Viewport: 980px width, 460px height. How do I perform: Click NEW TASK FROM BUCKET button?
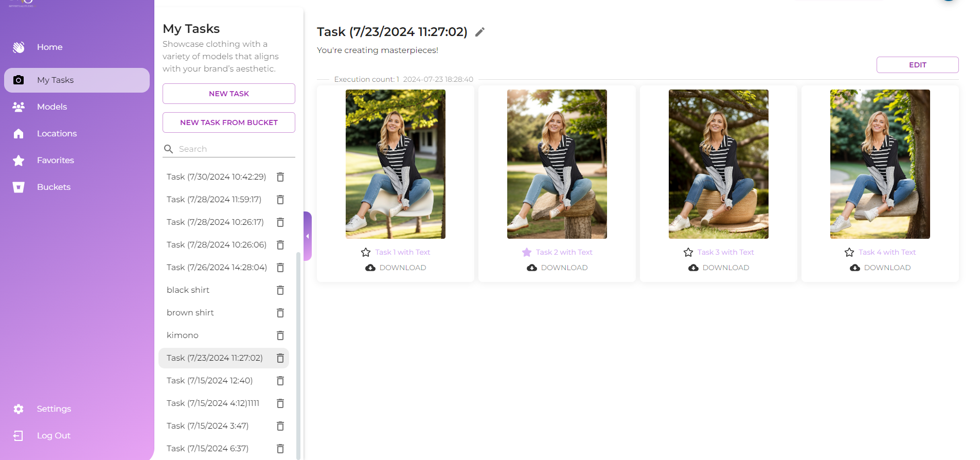pos(229,122)
